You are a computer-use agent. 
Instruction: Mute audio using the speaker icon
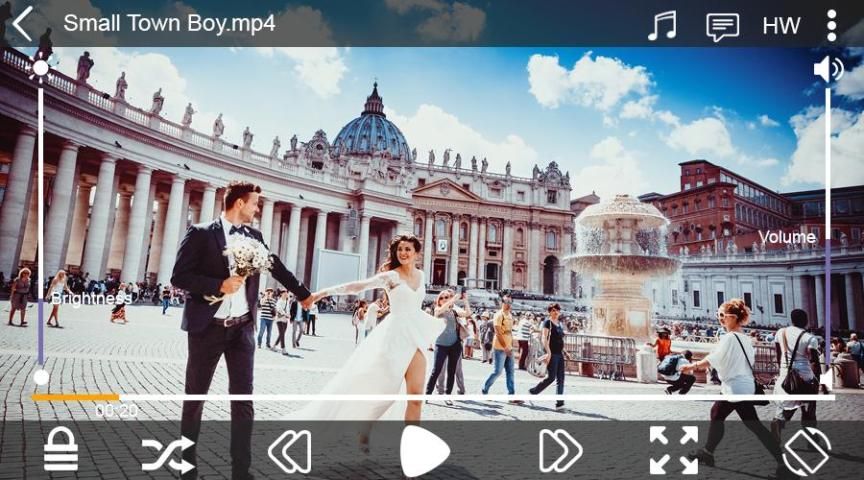click(828, 69)
